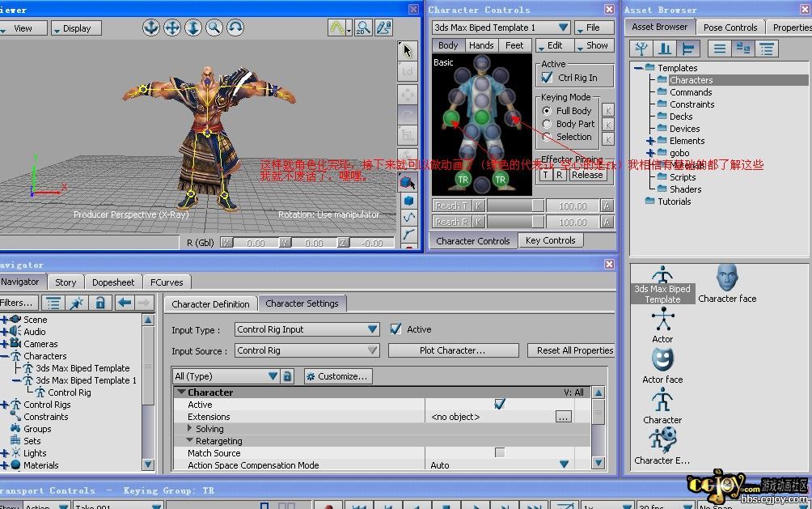Viewport: 812px width, 509px height.
Task: Click the Customize... button
Action: tap(338, 376)
